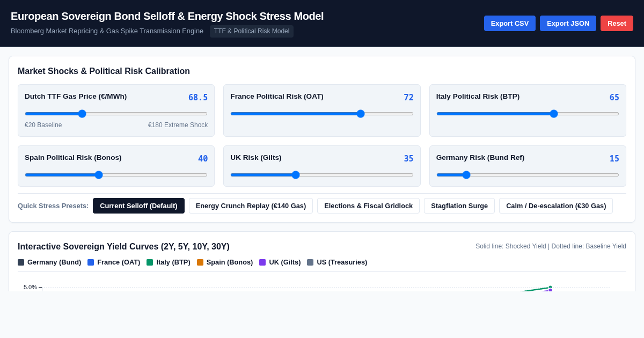The width and height of the screenshot is (644, 338).
Task: Apply the Energy Crunch Replay (€140 Gas) preset
Action: pos(251,205)
